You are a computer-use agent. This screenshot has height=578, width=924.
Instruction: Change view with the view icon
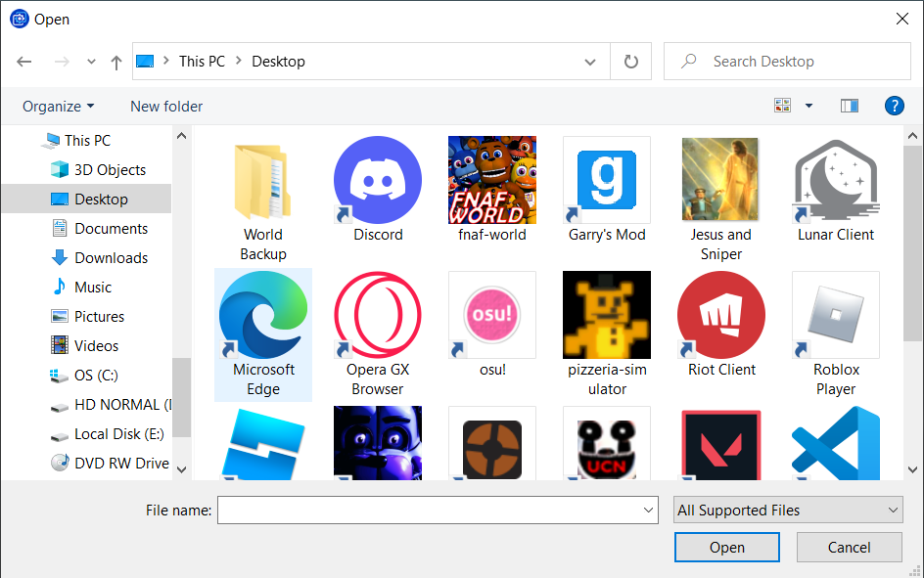[x=783, y=106]
